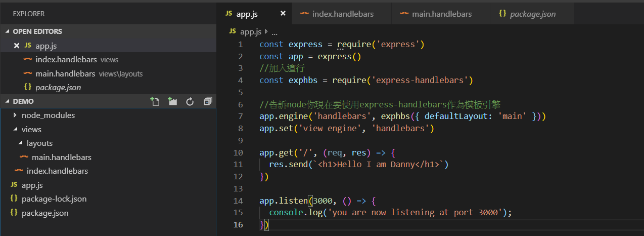
Task: Refresh the explorer file tree
Action: pyautogui.click(x=190, y=101)
